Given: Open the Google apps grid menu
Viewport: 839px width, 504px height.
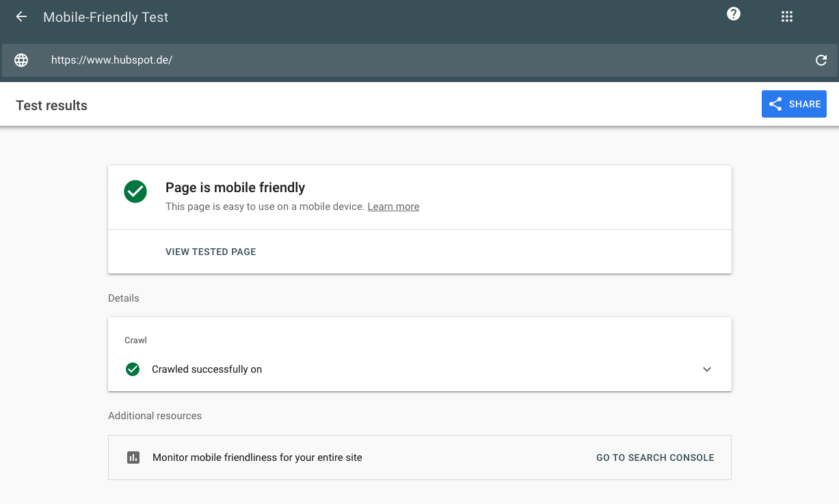Looking at the screenshot, I should (786, 16).
